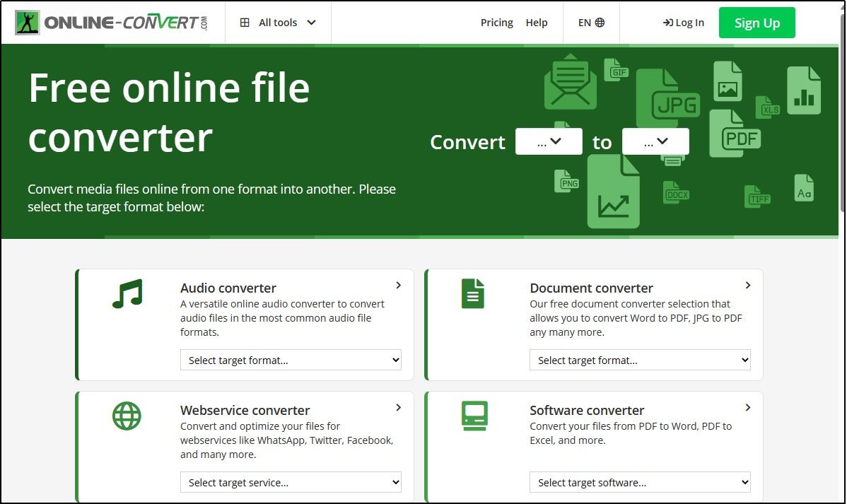Click the arrow next to Audio converter
Viewport: 847px width, 504px height.
coord(399,286)
